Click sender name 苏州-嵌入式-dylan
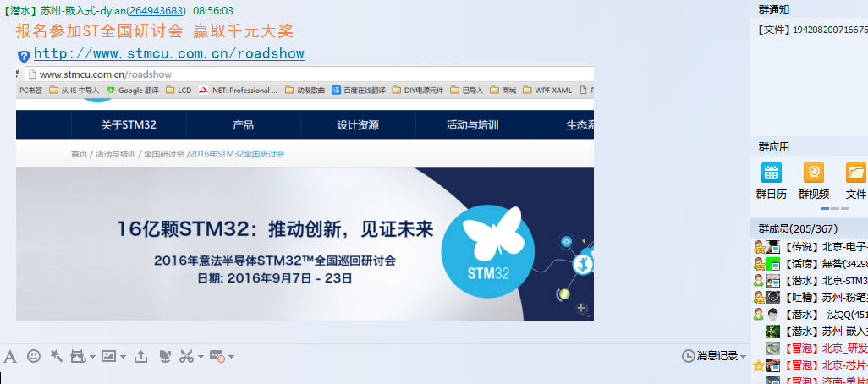Screen dimensions: 868x384 (x=83, y=10)
